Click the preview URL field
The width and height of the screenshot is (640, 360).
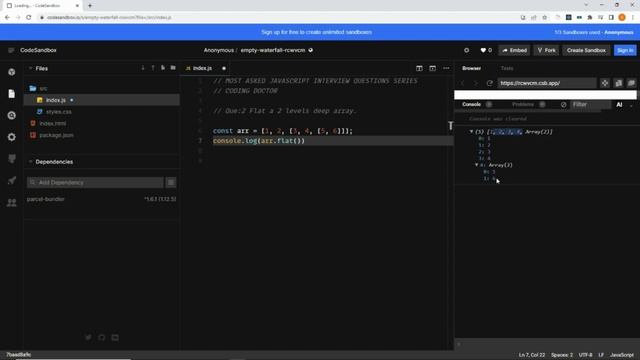(546, 83)
